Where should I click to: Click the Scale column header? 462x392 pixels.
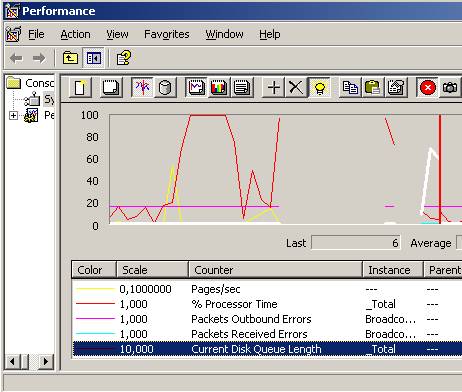coord(152,270)
